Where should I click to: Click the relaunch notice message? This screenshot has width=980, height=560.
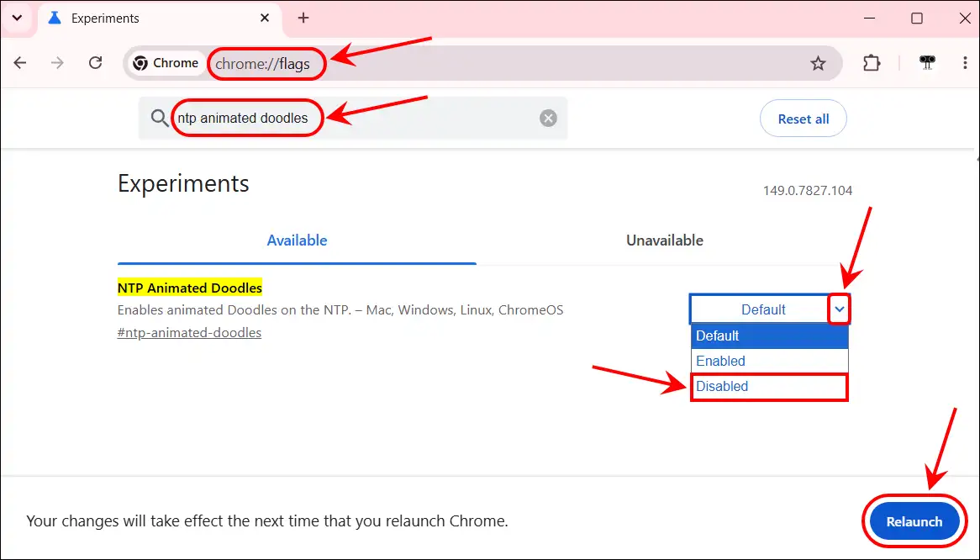[267, 521]
